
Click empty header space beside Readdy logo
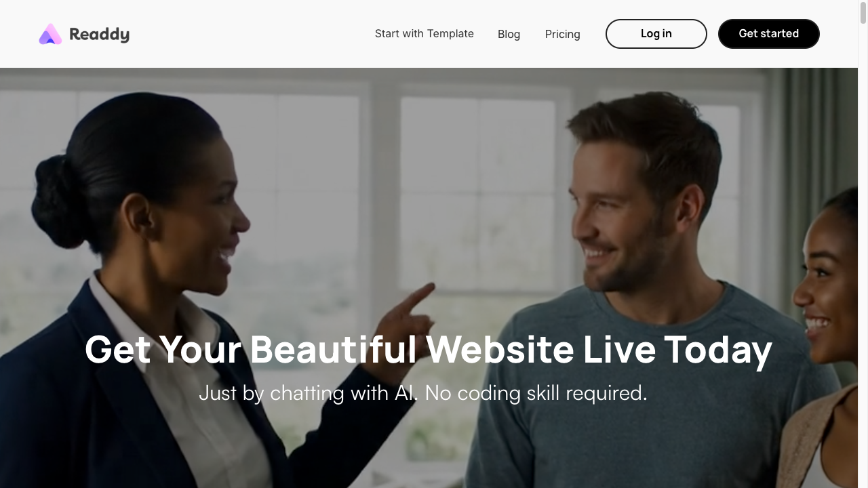(251, 34)
